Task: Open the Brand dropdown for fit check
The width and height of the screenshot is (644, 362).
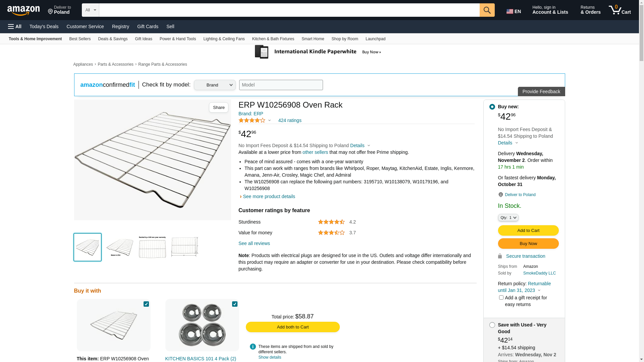Action: [215, 85]
